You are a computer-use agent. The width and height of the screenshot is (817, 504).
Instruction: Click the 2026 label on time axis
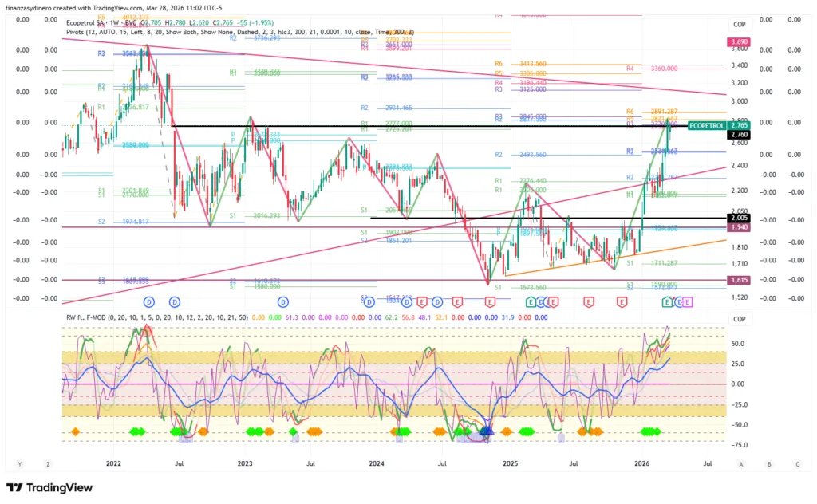pos(642,463)
